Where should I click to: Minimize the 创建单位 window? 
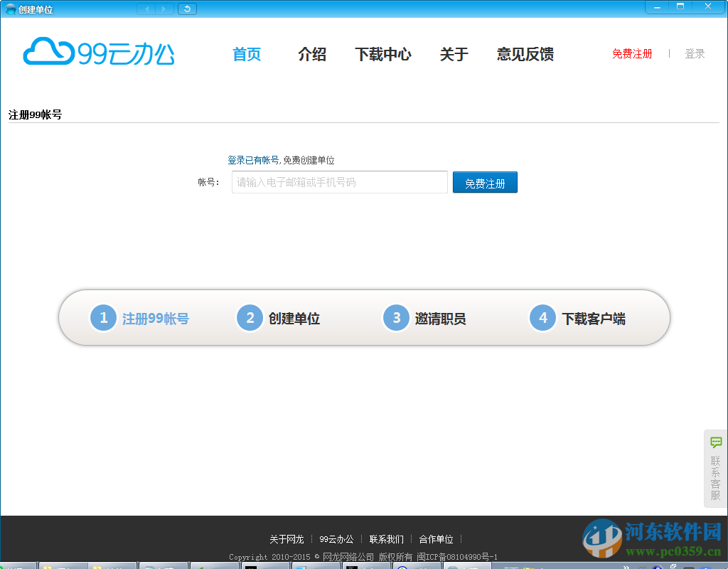click(657, 7)
